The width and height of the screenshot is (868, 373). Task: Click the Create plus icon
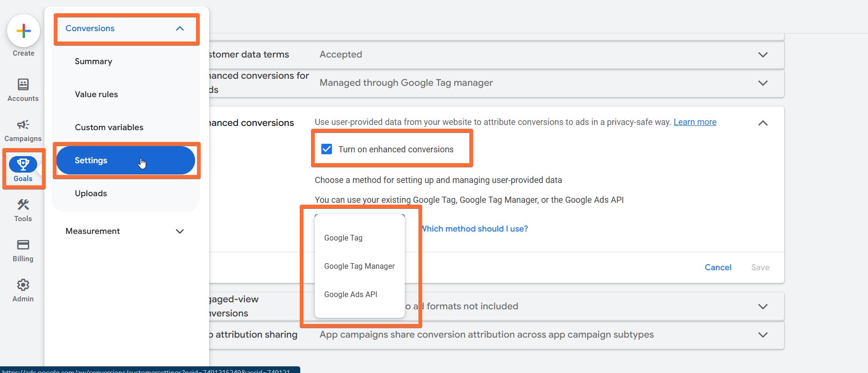pyautogui.click(x=24, y=31)
